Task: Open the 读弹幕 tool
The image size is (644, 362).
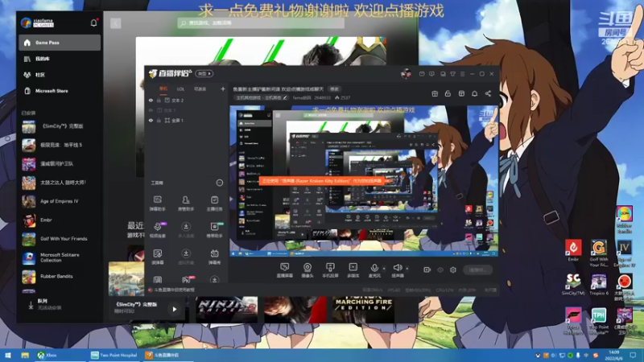Action: tap(157, 257)
